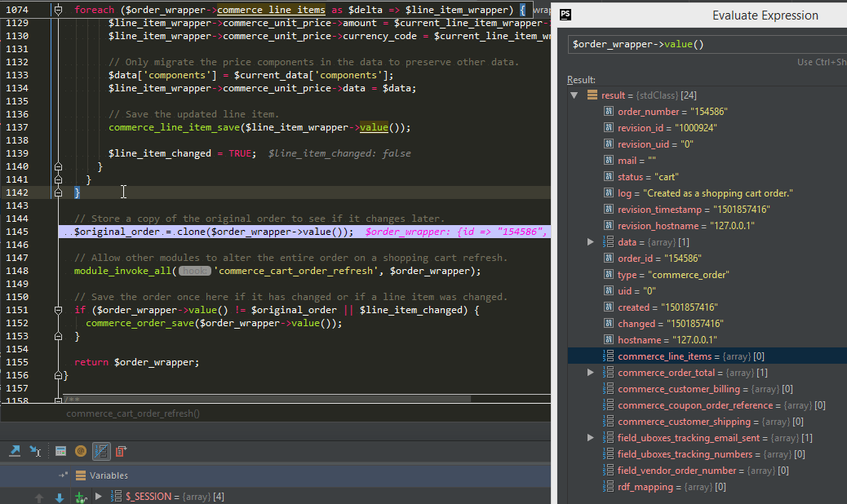This screenshot has height=504, width=847.
Task: Click the Step Out debugger icon
Action: (15, 450)
